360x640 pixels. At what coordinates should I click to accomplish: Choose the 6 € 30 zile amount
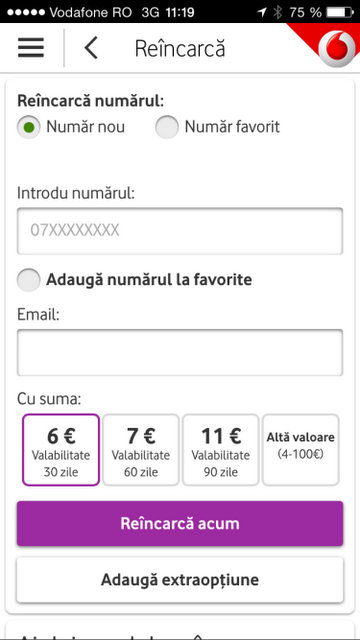pyautogui.click(x=61, y=450)
